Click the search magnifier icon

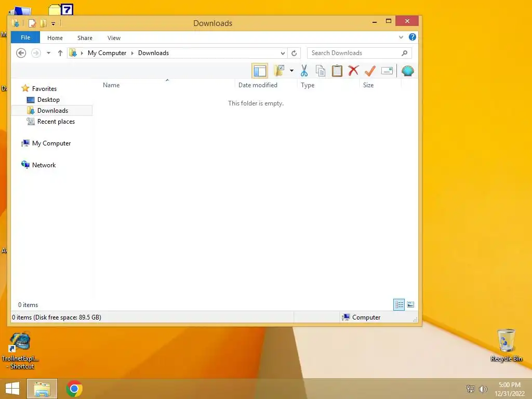click(x=404, y=53)
